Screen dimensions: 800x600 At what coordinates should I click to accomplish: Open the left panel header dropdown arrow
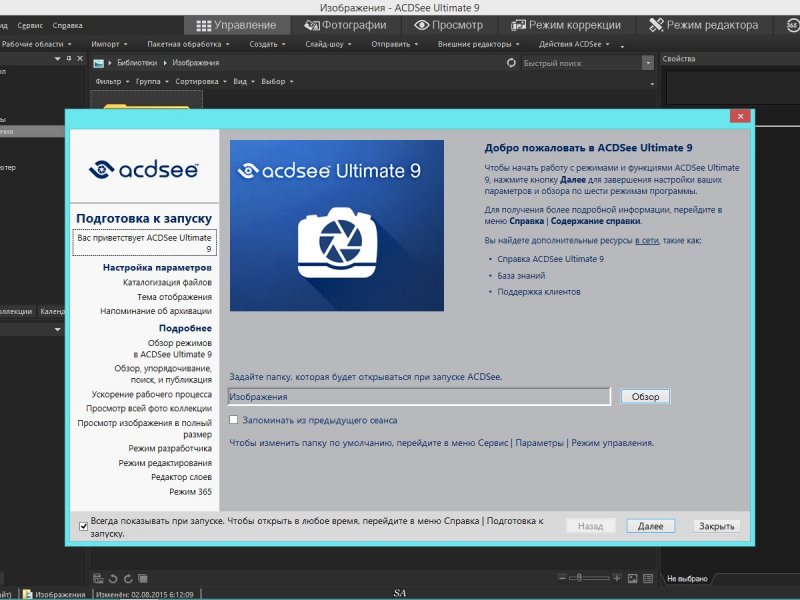pos(58,59)
